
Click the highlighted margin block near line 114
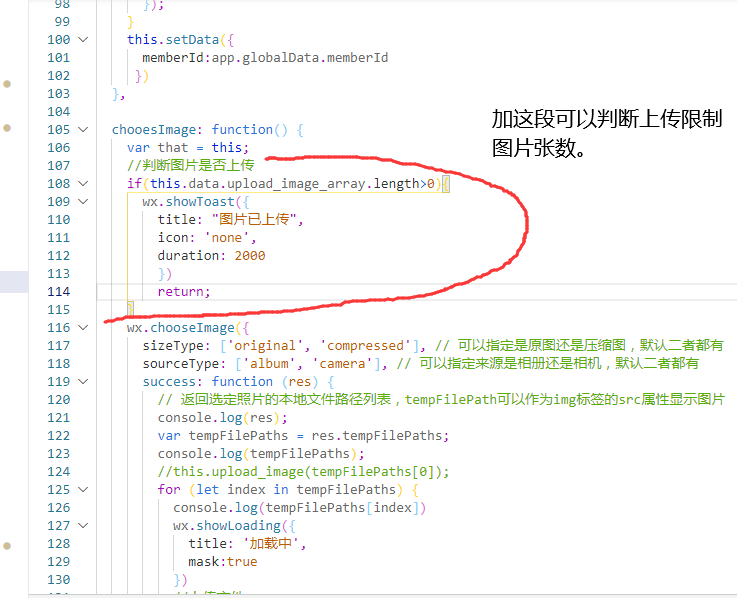click(x=14, y=281)
